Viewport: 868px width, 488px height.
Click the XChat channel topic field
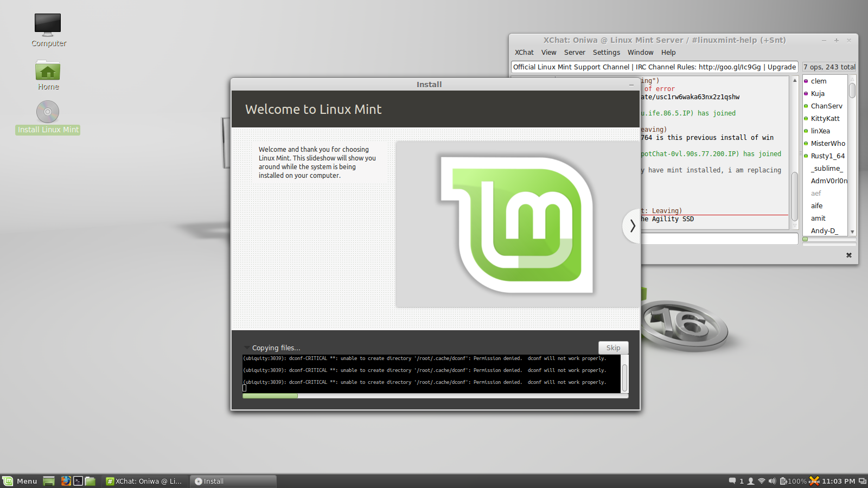pyautogui.click(x=654, y=67)
